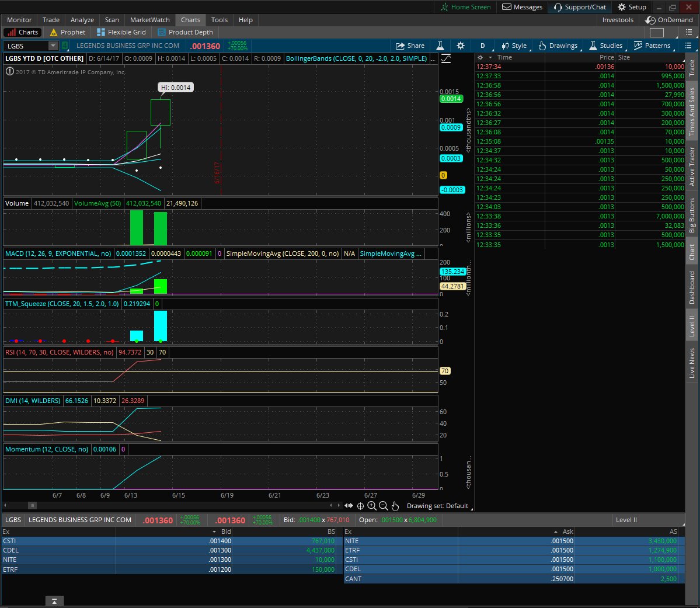Open the Style dropdown

click(x=514, y=46)
